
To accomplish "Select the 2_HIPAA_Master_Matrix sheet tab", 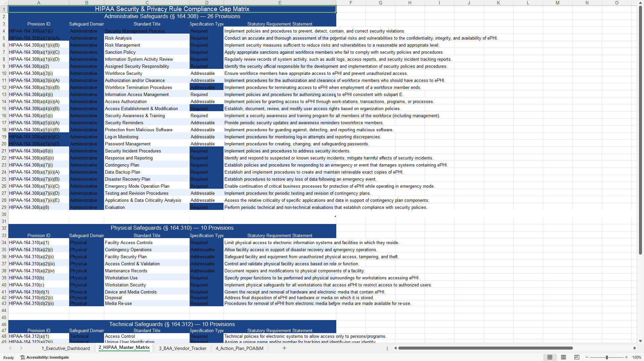I will 124,348.
